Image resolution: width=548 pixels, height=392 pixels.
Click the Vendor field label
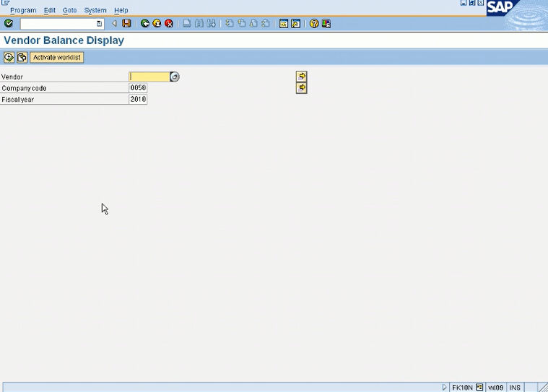(x=12, y=77)
